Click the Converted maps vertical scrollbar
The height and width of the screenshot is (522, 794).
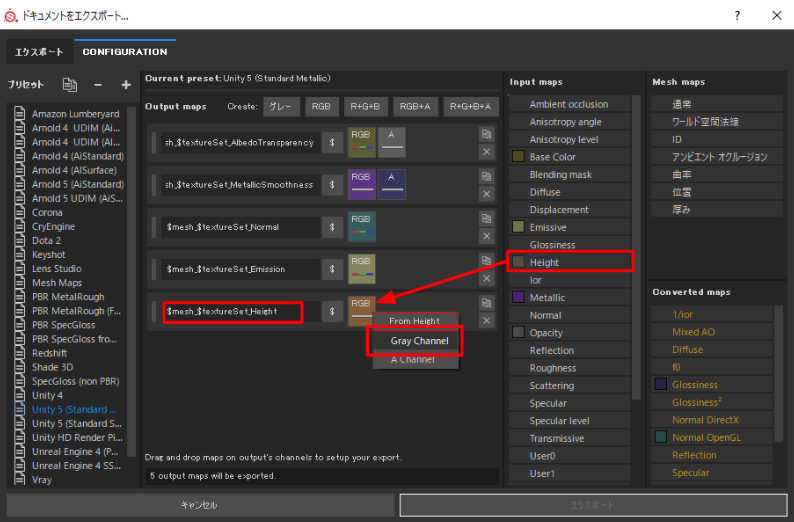tap(779, 373)
